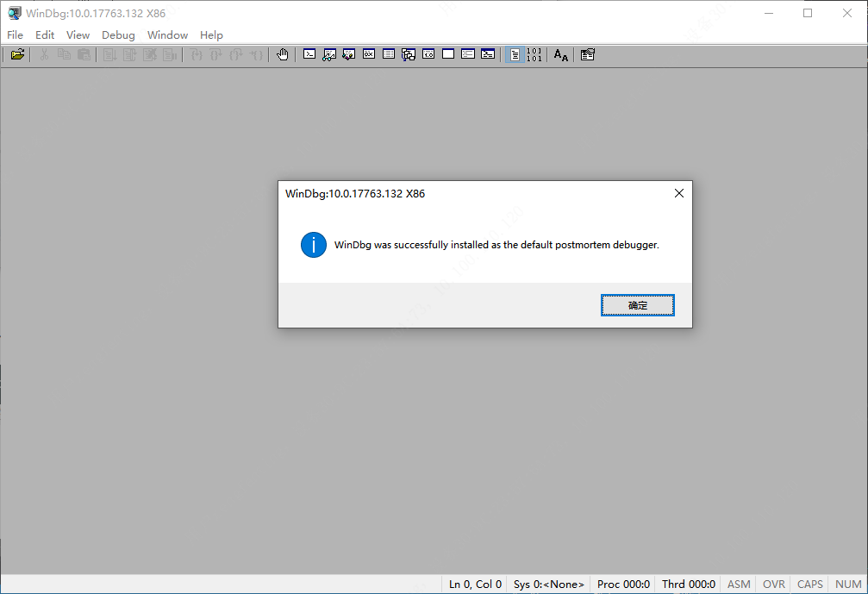Toggle breakpoint with the hand icon
The height and width of the screenshot is (594, 868).
(x=283, y=54)
